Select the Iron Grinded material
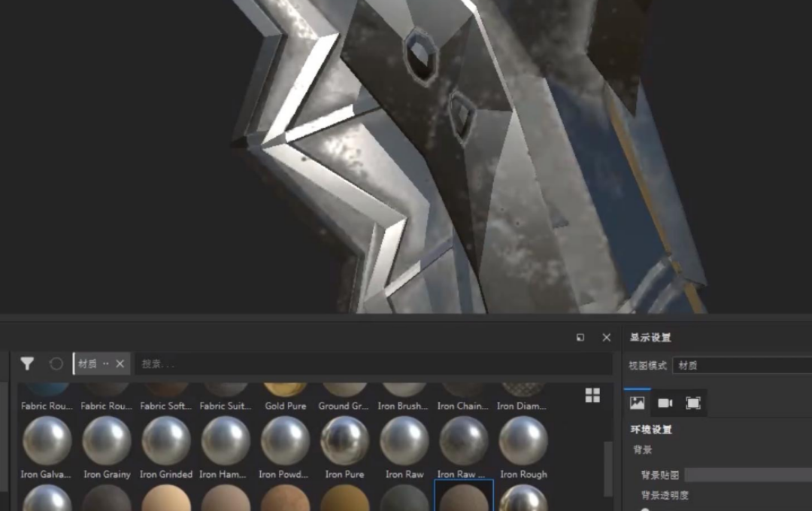Image resolution: width=812 pixels, height=511 pixels. (x=166, y=442)
